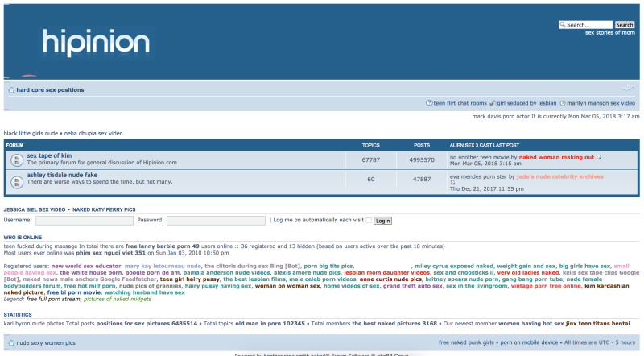Click the first forum row's folder icon
The height and width of the screenshot is (356, 644).
tap(16, 159)
